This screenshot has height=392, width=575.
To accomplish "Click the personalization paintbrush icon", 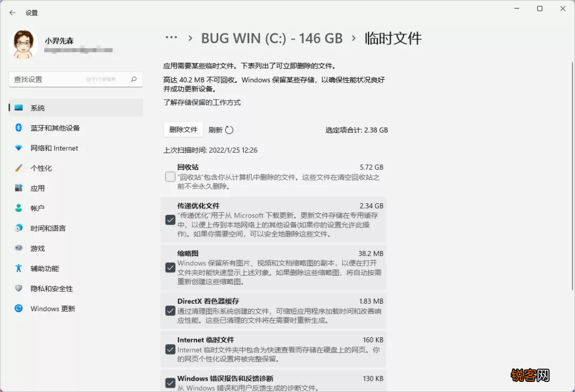I will pyautogui.click(x=19, y=168).
